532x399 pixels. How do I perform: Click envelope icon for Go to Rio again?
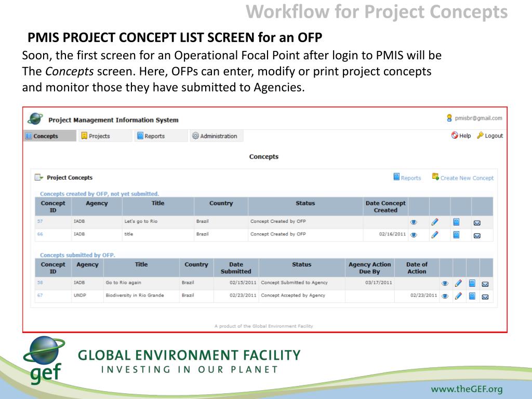(x=485, y=284)
